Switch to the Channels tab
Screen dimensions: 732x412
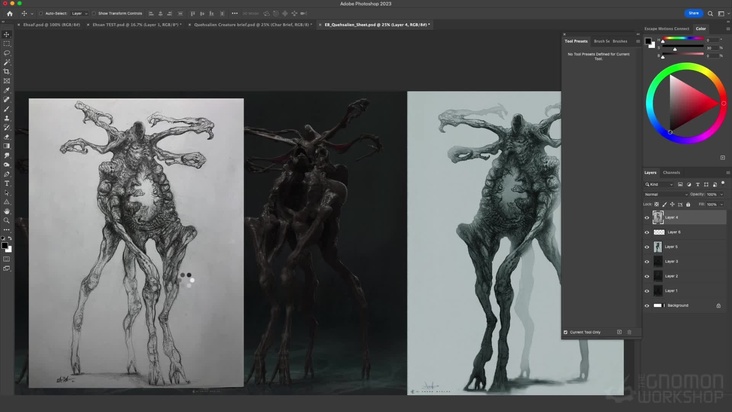[672, 172]
